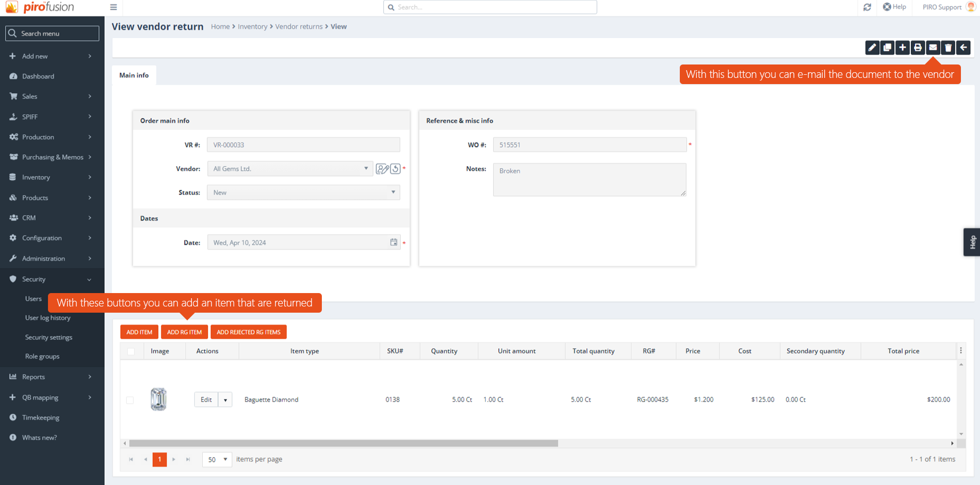Select the Baguette Diamond row checkbox
Viewport: 980px width, 485px height.
coord(130,399)
